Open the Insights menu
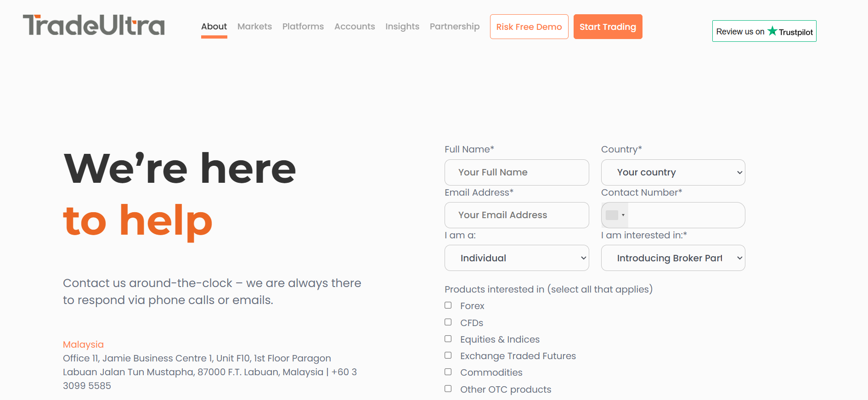Image resolution: width=868 pixels, height=400 pixels. pos(402,27)
